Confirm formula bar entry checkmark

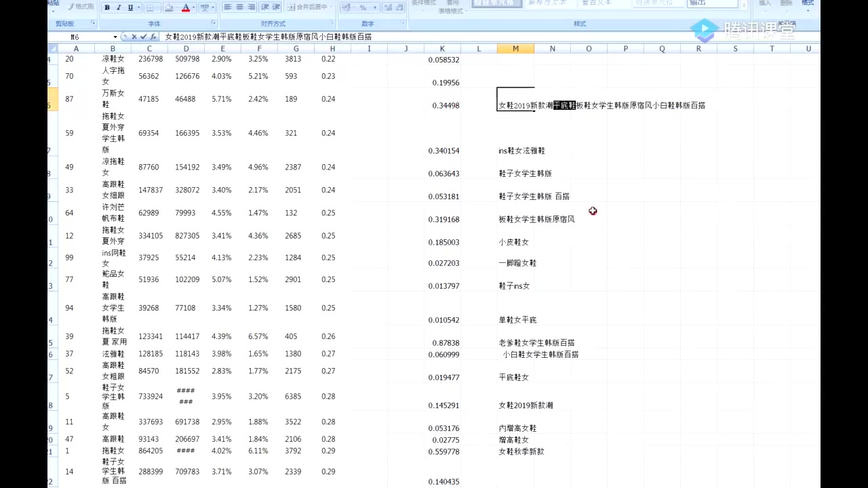144,37
